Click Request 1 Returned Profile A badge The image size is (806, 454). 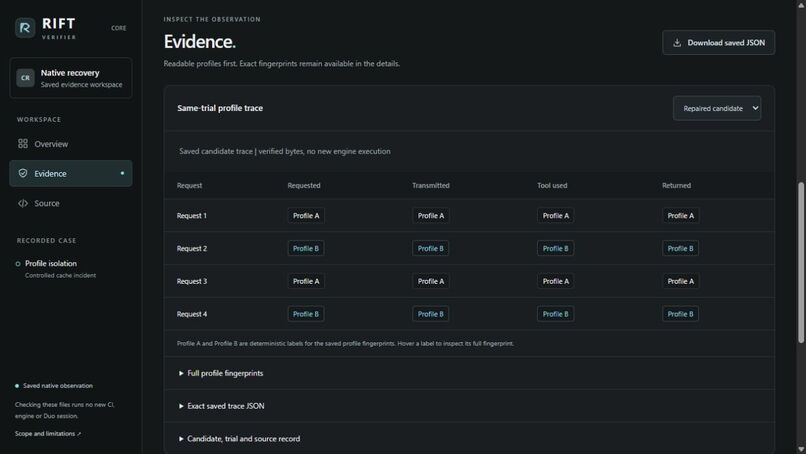[681, 215]
